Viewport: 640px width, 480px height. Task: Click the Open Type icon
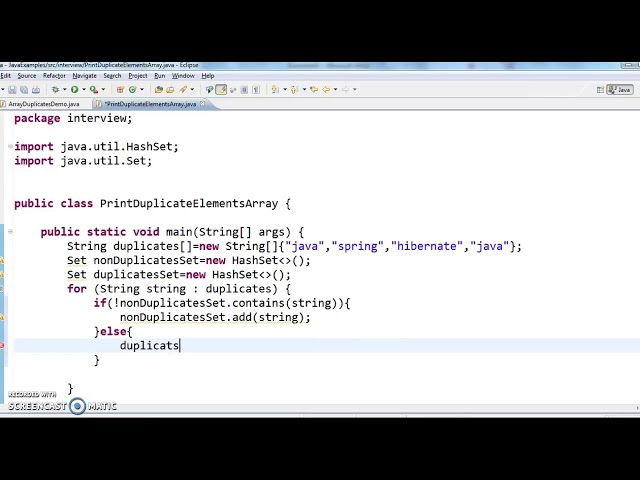pyautogui.click(x=158, y=89)
